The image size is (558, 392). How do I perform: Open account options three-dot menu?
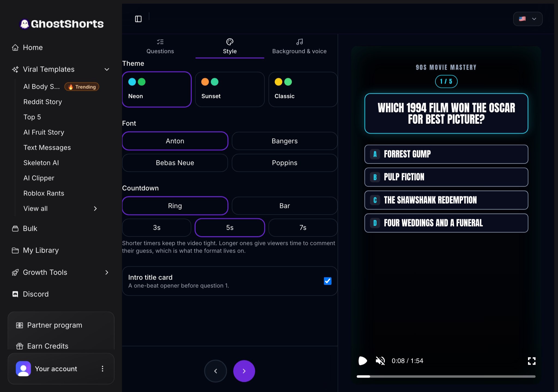pos(102,369)
